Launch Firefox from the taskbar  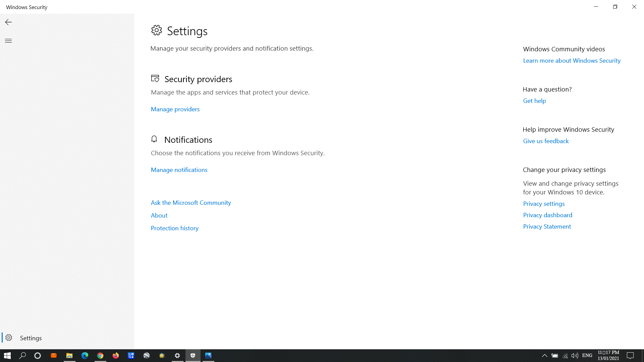(116, 356)
